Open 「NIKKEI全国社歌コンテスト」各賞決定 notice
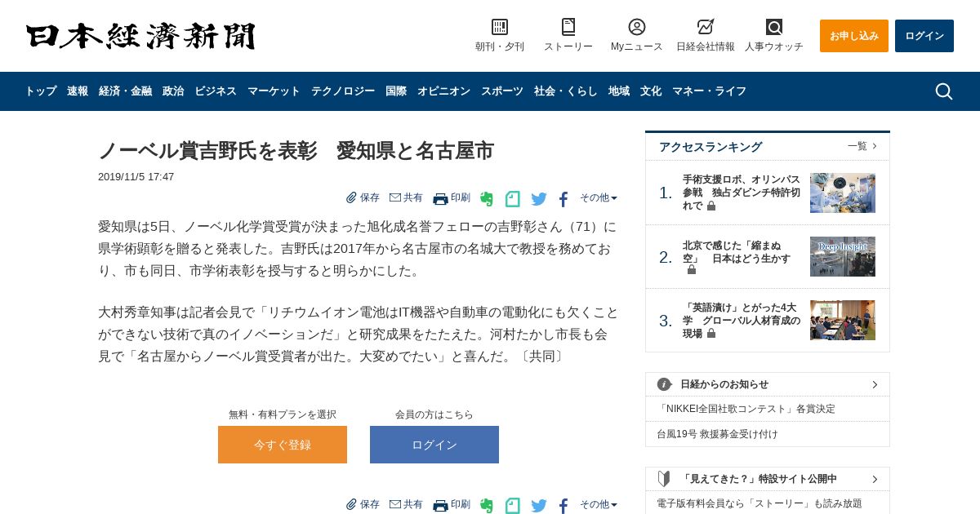 point(746,409)
